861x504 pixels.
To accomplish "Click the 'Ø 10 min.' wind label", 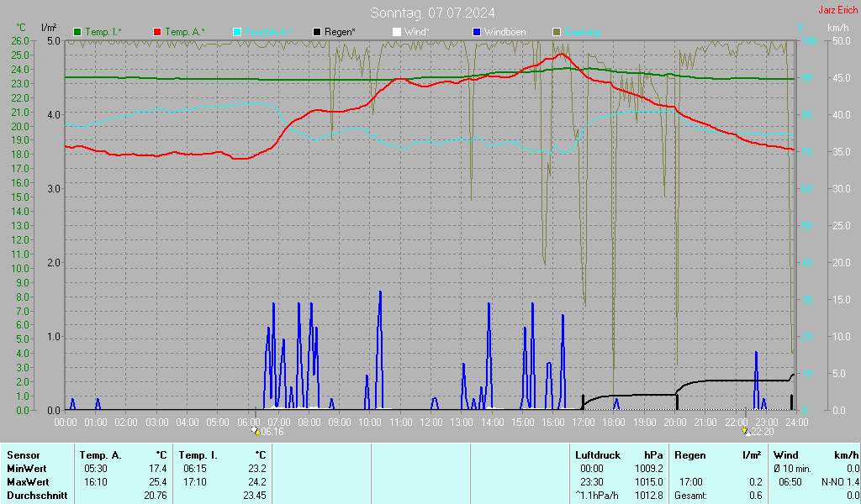I will (792, 469).
